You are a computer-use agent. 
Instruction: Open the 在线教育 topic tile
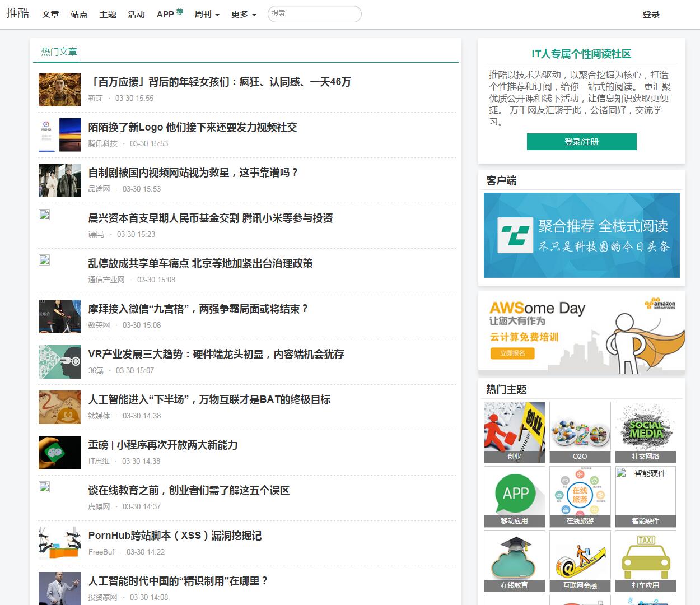(x=514, y=561)
